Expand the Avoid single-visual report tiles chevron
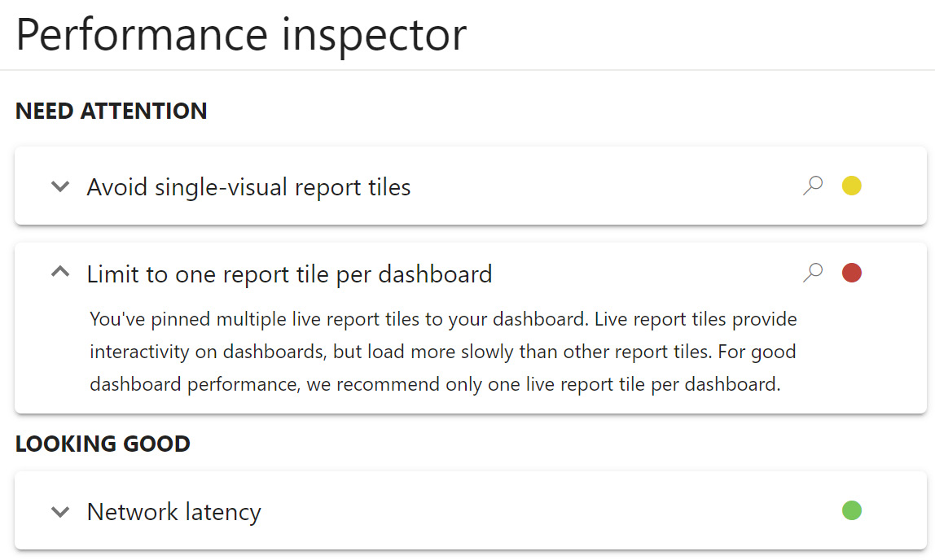 click(60, 186)
